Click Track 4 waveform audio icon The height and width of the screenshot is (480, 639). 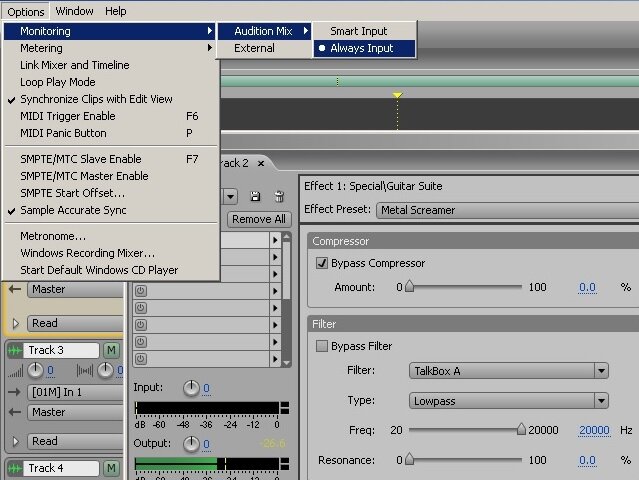tap(15, 468)
